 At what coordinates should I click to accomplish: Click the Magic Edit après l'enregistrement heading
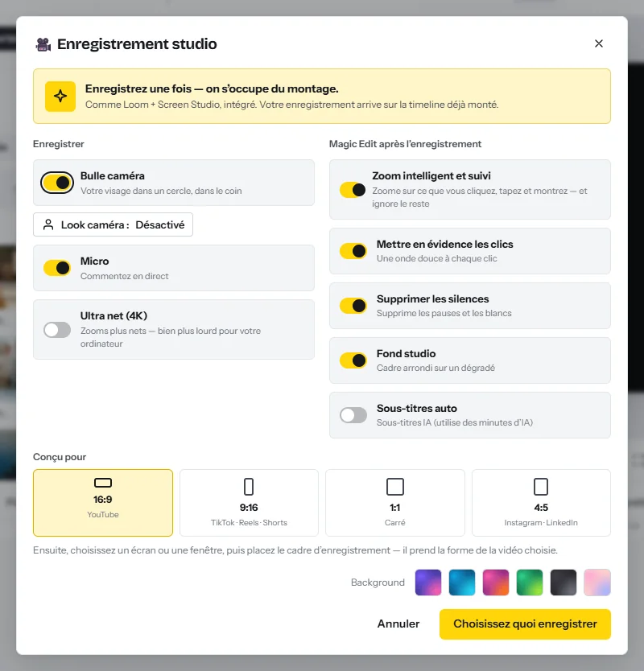(405, 144)
